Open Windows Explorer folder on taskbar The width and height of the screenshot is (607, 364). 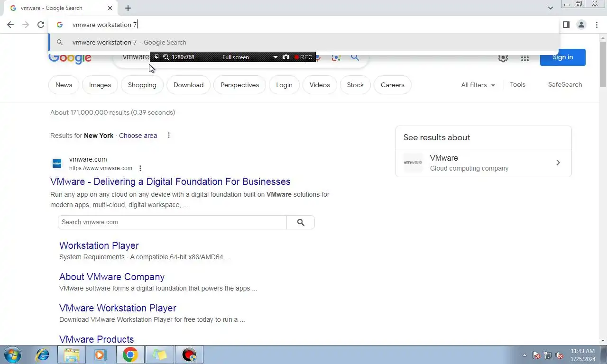click(x=72, y=355)
